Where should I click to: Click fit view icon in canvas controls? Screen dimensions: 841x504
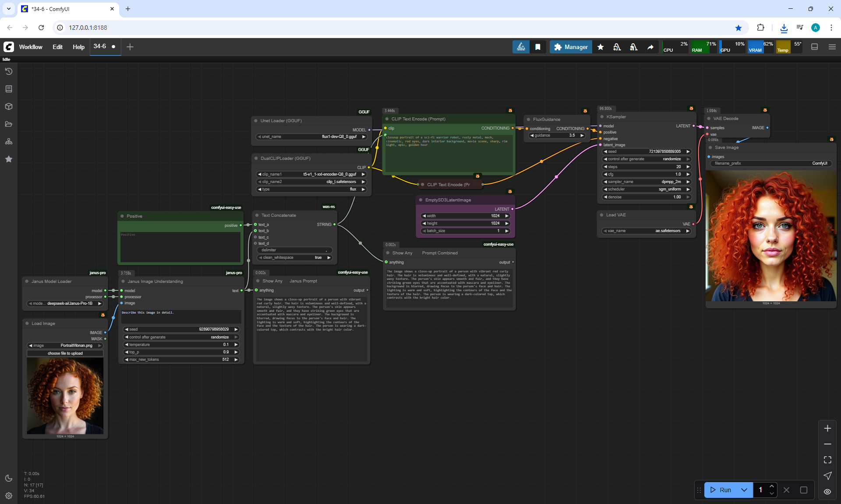(827, 460)
